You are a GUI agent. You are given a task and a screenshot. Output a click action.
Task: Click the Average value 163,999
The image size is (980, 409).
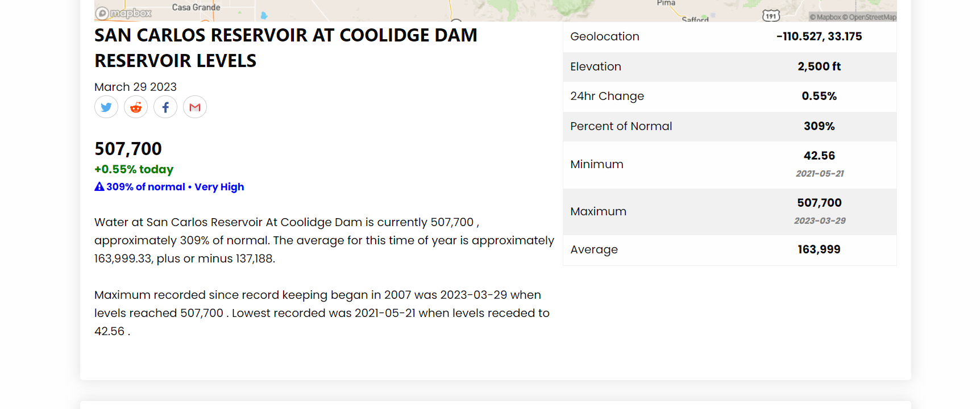[819, 249]
